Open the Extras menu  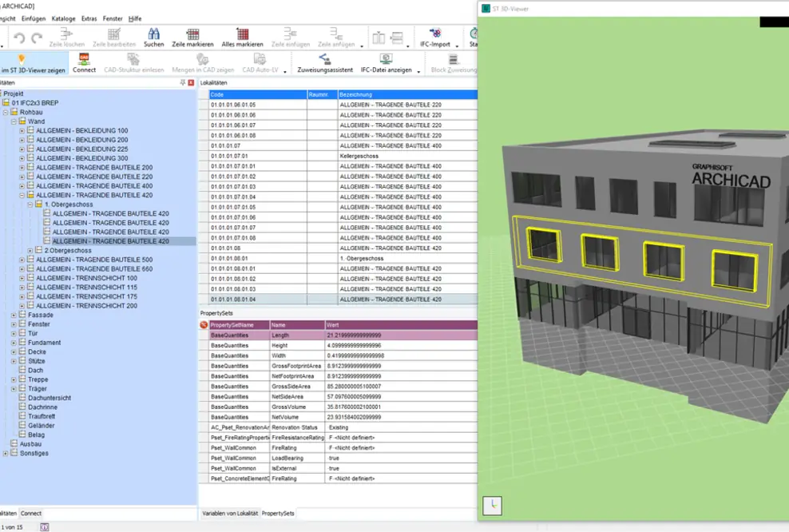tap(89, 18)
